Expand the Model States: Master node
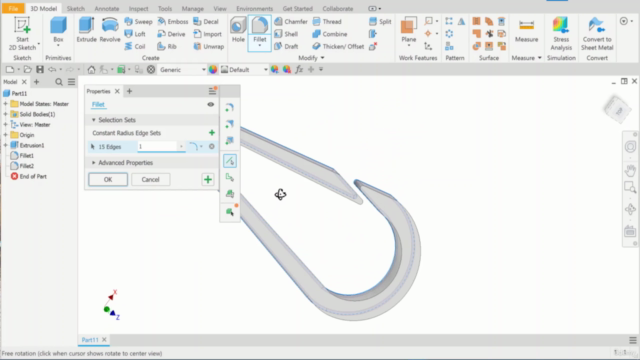This screenshot has width=640, height=360. [6, 104]
